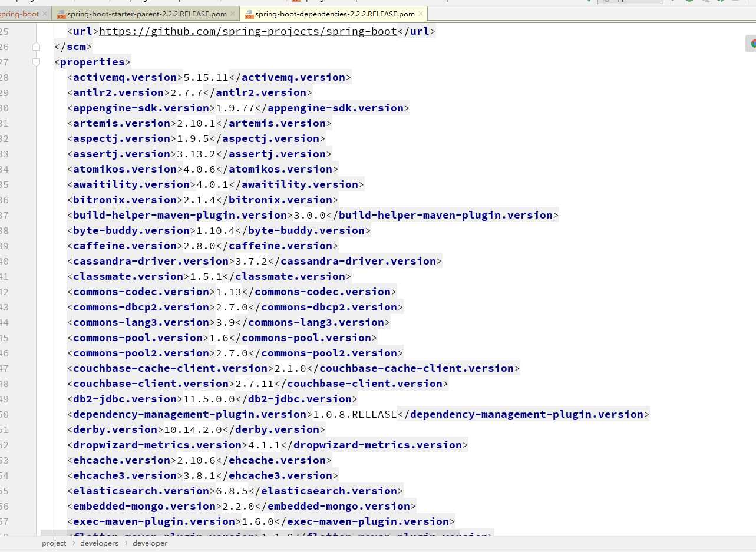This screenshot has width=756, height=552.
Task: Collapse the properties block fold marker
Action: point(36,62)
